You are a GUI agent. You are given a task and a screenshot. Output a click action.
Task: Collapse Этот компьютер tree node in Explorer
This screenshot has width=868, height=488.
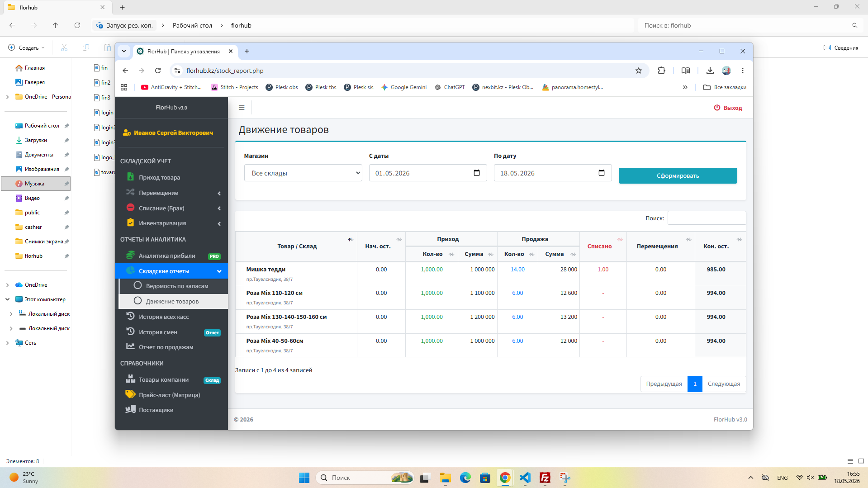[7, 299]
